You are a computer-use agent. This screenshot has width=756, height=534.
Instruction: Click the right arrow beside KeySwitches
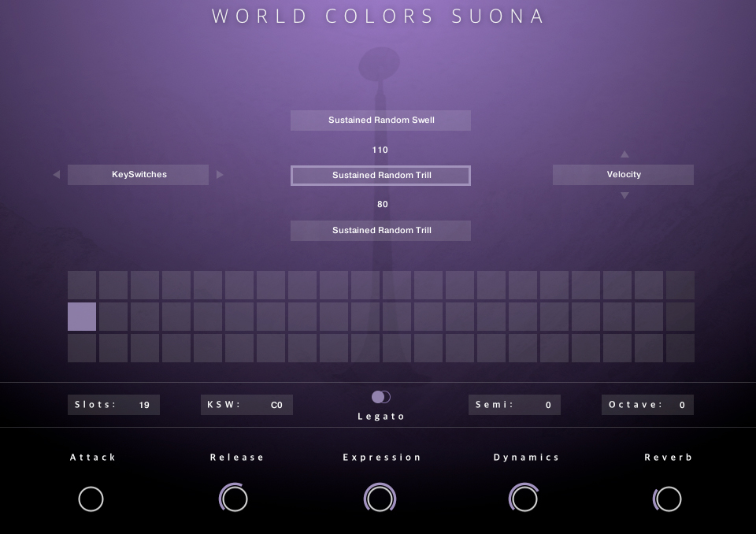(x=220, y=175)
